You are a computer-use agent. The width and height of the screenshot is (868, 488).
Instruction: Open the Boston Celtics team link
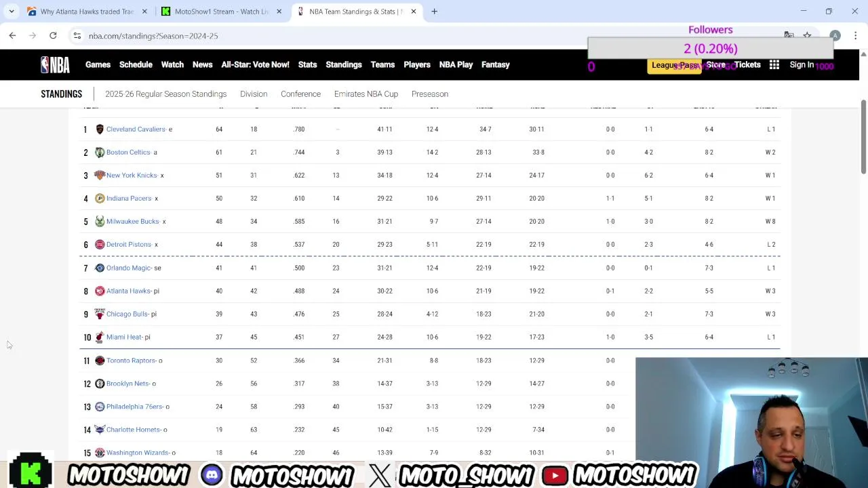128,152
